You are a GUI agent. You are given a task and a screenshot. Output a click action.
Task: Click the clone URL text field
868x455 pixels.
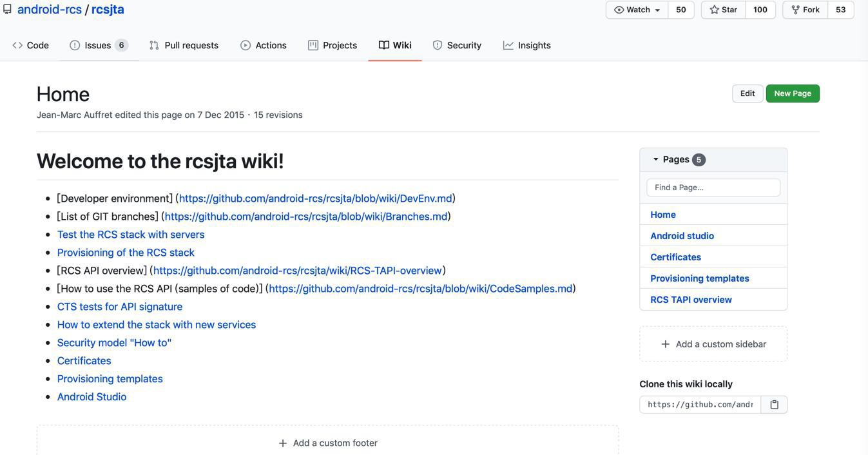point(700,405)
